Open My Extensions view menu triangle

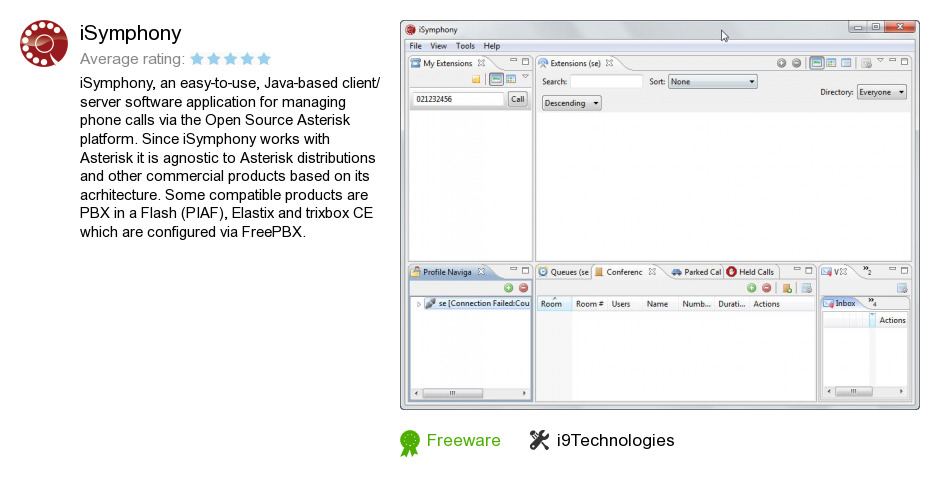[x=525, y=77]
